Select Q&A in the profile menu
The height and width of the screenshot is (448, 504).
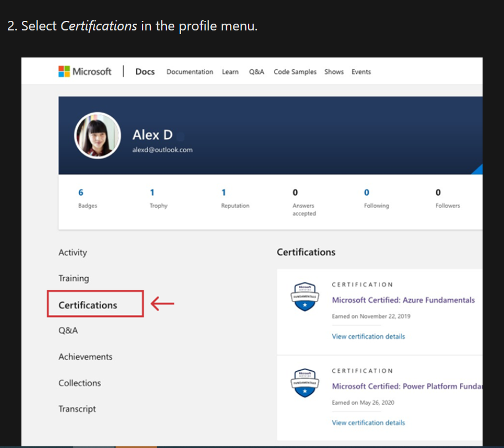(x=68, y=330)
